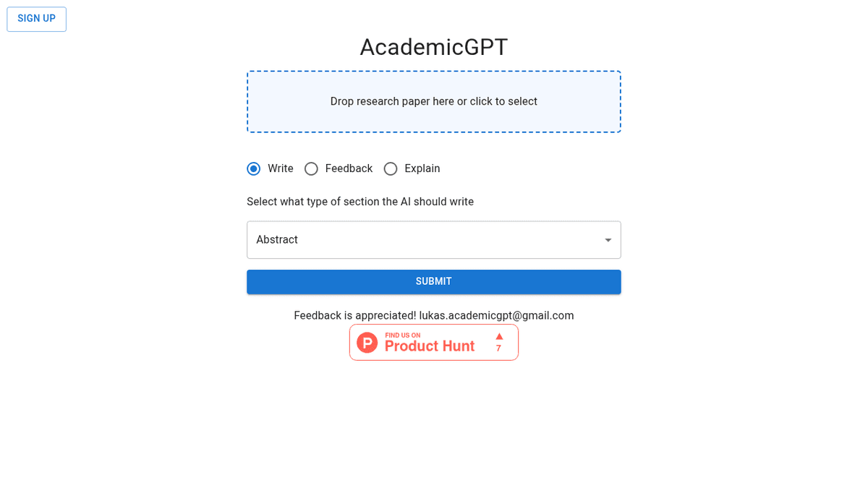
Task: Click the AcademicGPT page title
Action: point(434,47)
